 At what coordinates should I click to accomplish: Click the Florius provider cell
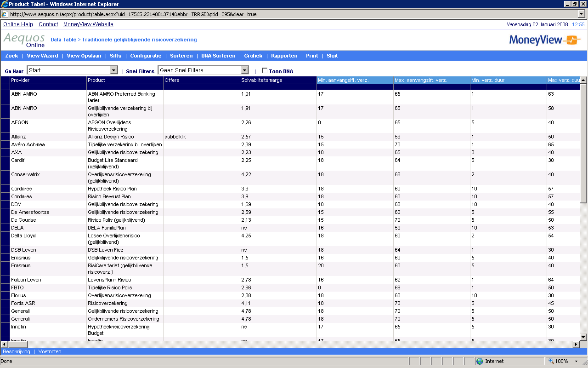pos(48,295)
